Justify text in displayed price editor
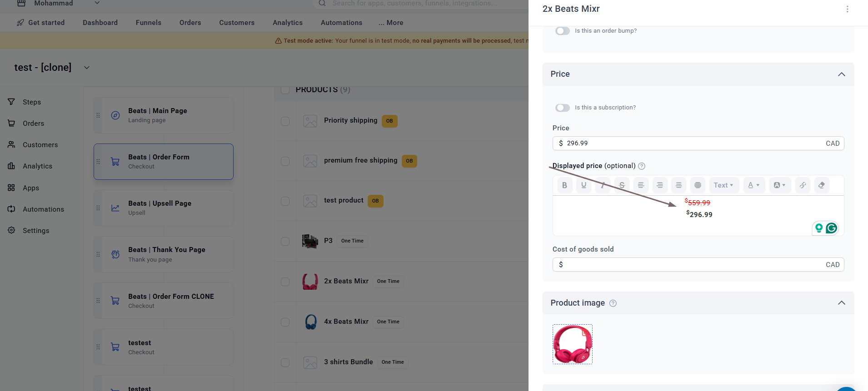 [x=698, y=185]
